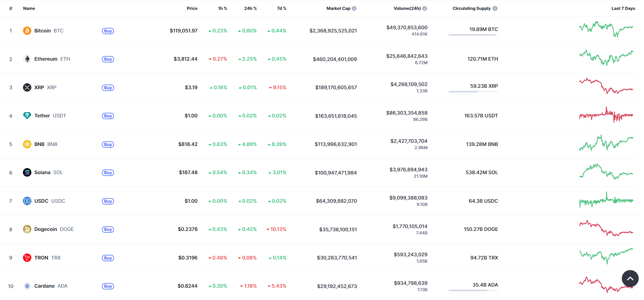This screenshot has width=644, height=300.
Task: Open Ethereum's last 7 days chart
Action: [606, 58]
